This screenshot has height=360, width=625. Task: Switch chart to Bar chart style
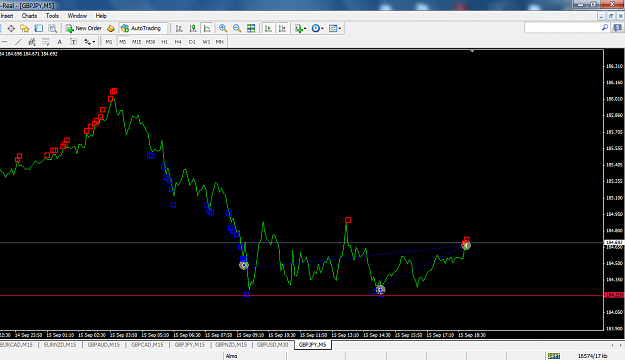179,28
